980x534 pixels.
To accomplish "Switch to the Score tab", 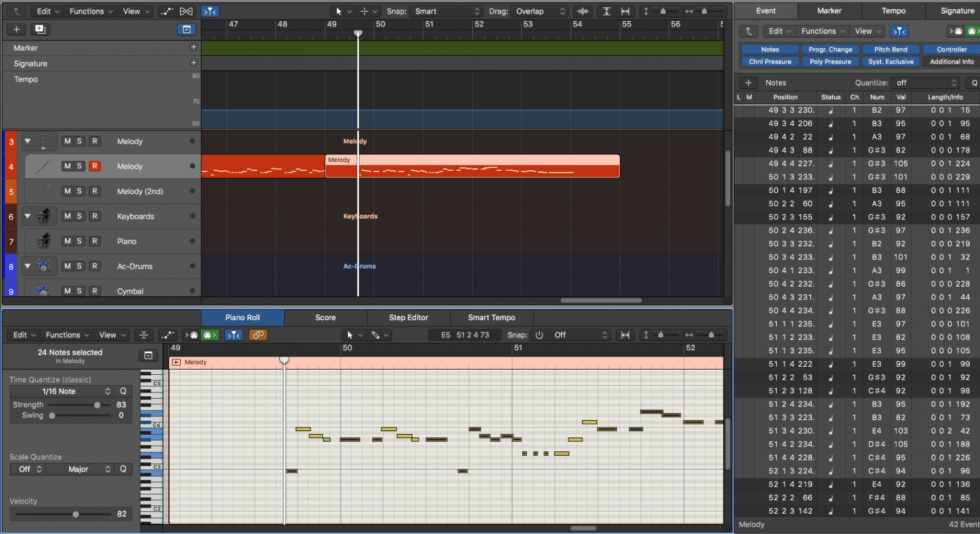I will point(325,317).
